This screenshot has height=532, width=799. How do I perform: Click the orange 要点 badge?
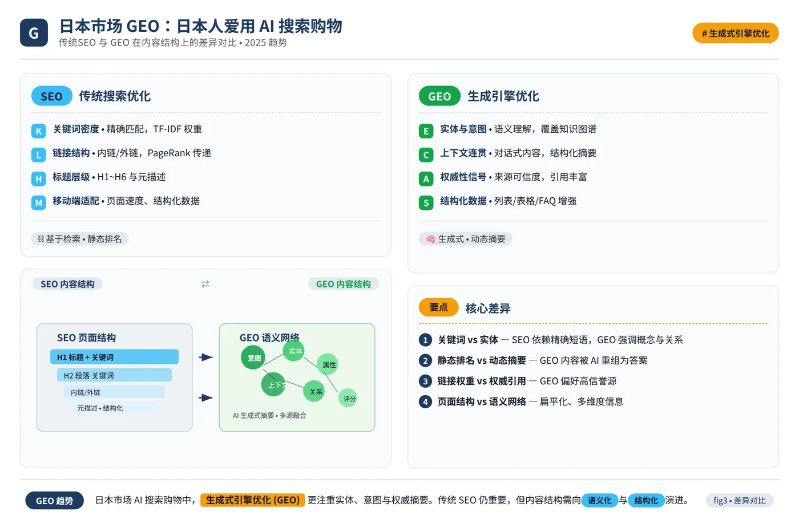pos(438,307)
